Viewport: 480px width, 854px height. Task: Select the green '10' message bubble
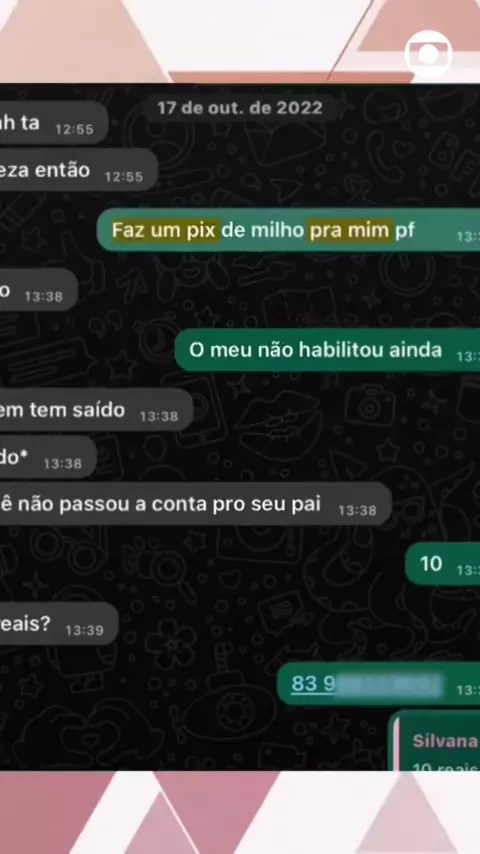(x=442, y=564)
